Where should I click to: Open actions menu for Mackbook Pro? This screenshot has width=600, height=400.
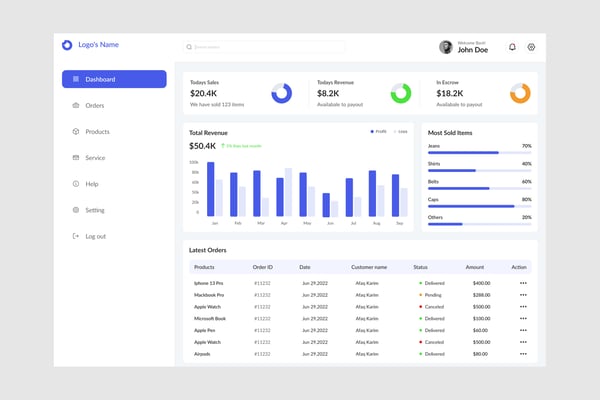tap(523, 295)
